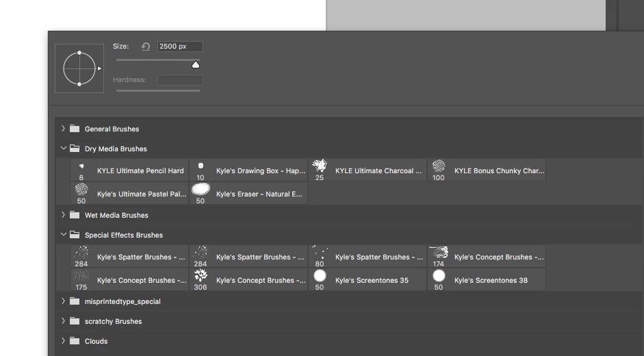Screen dimensions: 644x356
Task: Select the Dry Media Brushes label
Action: [116, 149]
